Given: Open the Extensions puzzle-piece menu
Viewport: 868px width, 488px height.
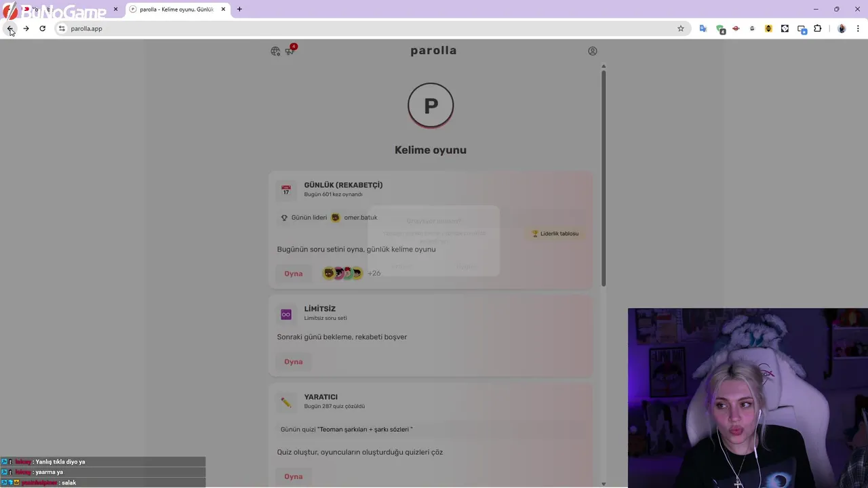Looking at the screenshot, I should click(818, 28).
